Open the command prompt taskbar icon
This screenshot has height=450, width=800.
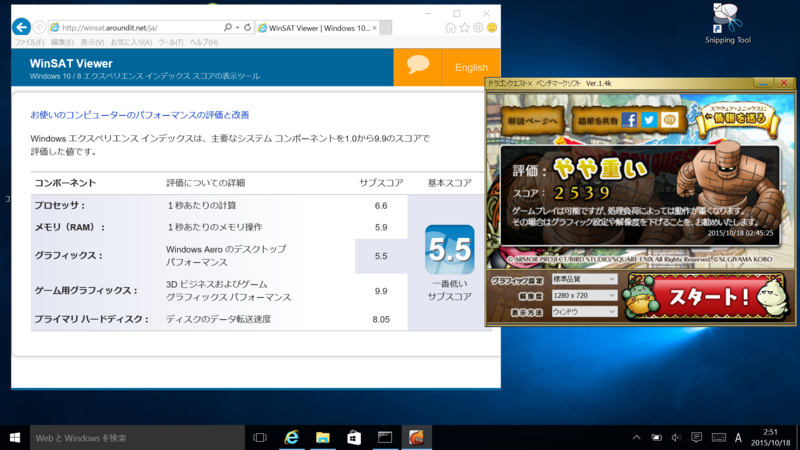(x=385, y=438)
